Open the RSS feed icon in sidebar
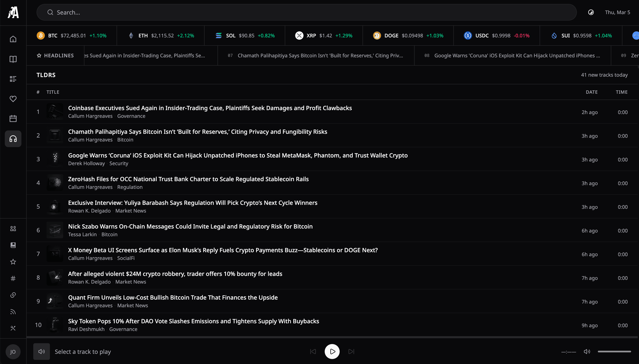 (13, 311)
